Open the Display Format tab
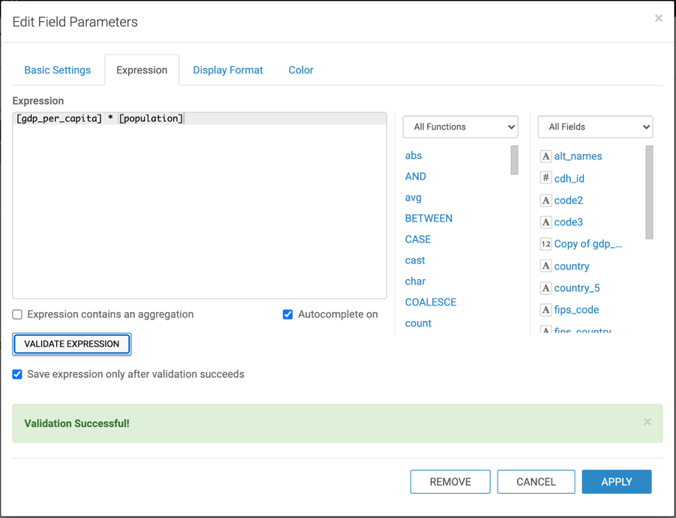Viewport: 676px width, 518px height. tap(228, 70)
